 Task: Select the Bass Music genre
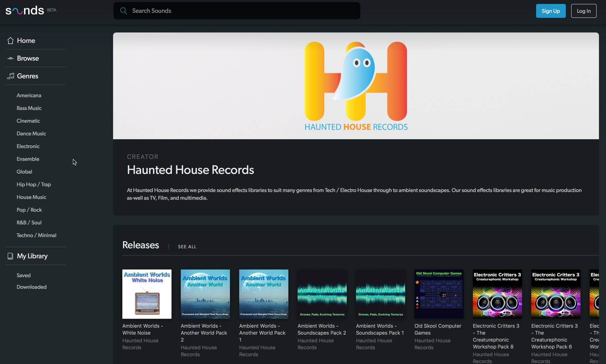(x=29, y=108)
